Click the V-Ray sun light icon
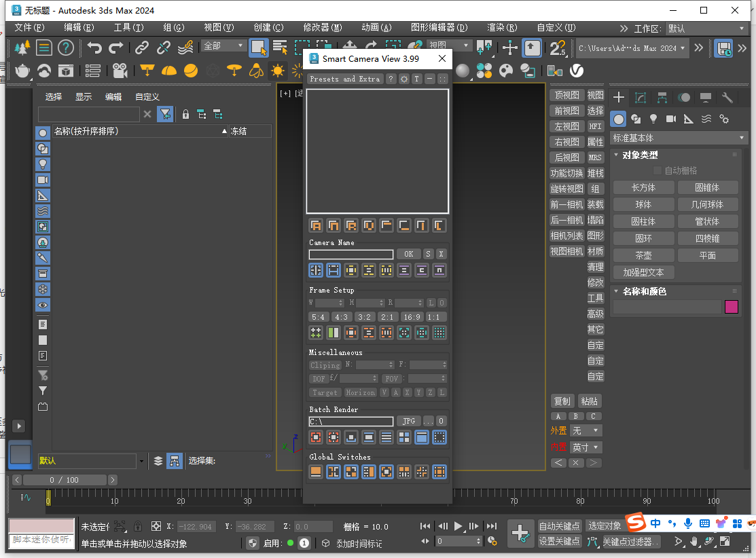The image size is (756, 558). pyautogui.click(x=277, y=71)
